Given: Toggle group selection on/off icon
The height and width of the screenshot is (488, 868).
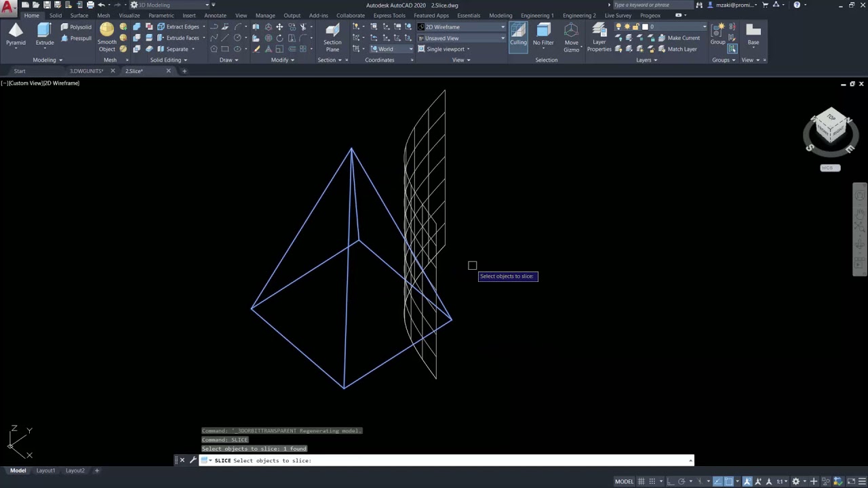Looking at the screenshot, I should pyautogui.click(x=732, y=49).
